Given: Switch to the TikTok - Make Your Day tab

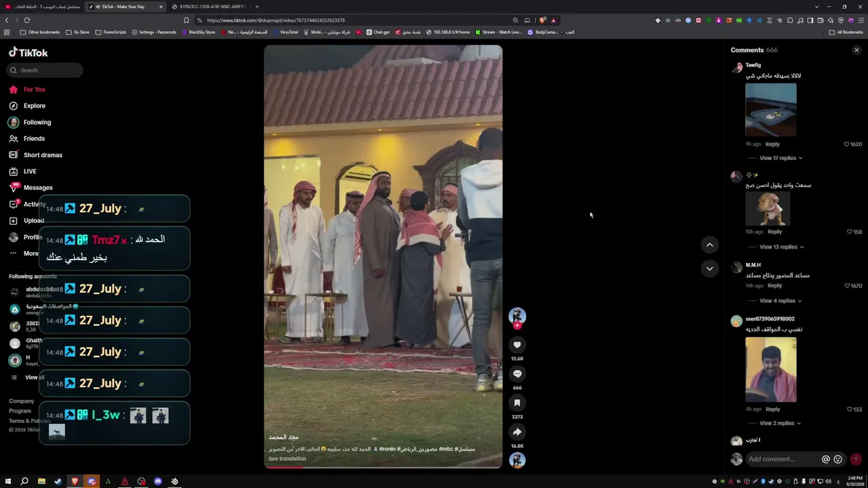Looking at the screenshot, I should pyautogui.click(x=126, y=7).
